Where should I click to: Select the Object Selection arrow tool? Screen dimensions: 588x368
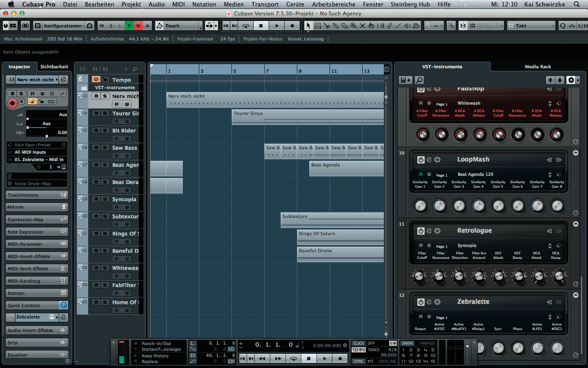tap(308, 26)
